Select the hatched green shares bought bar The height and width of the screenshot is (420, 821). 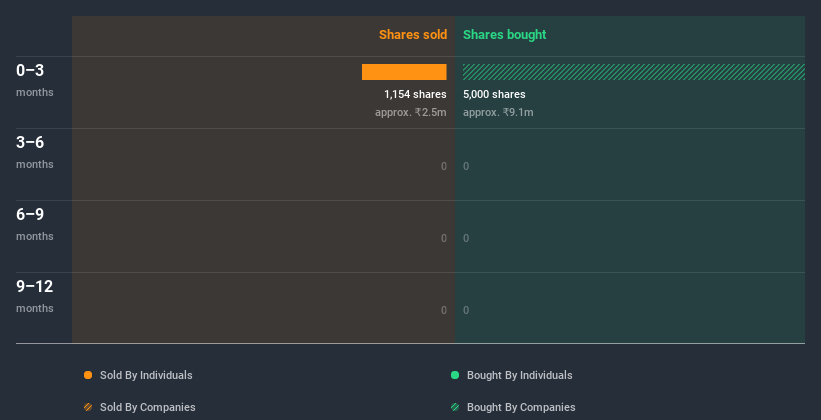pos(634,72)
